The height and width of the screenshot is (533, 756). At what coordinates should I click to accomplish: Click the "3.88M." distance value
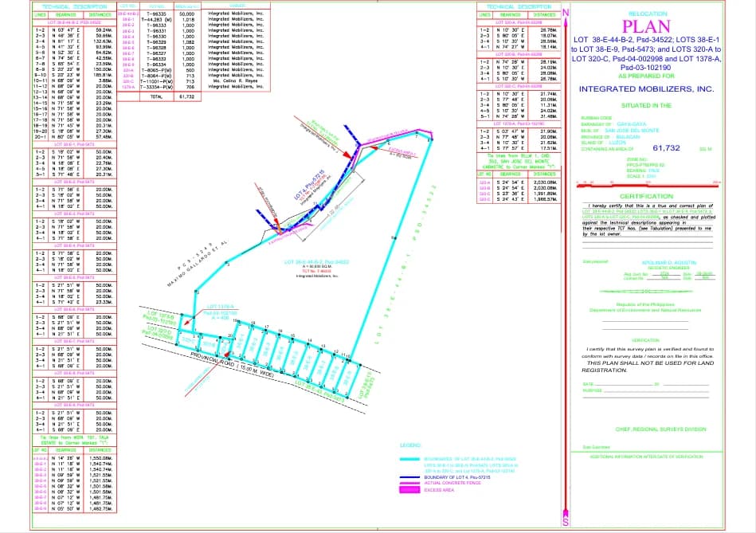106,80
